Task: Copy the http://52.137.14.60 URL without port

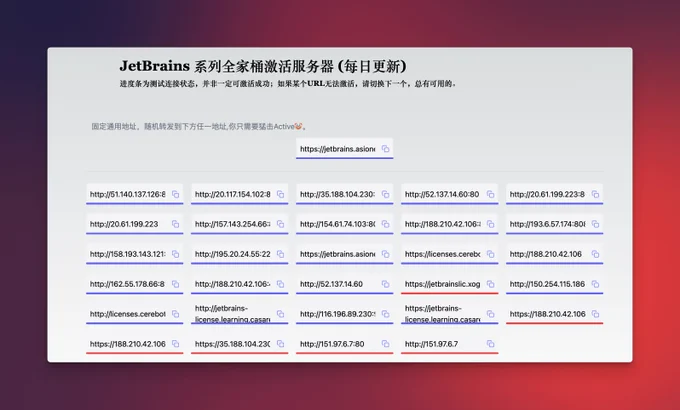Action: pos(386,284)
